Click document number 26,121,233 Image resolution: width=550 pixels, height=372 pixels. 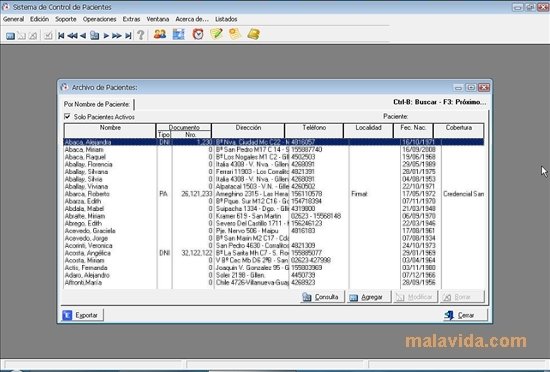(197, 194)
